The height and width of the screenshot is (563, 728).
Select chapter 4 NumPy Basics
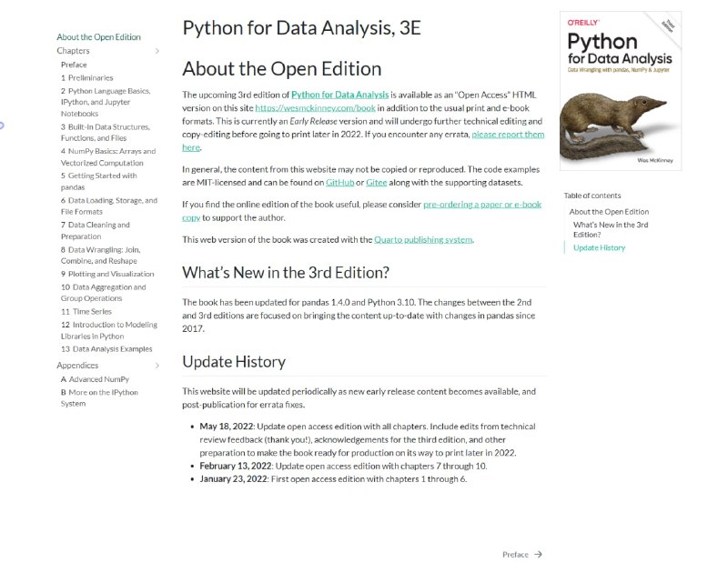pyautogui.click(x=108, y=156)
